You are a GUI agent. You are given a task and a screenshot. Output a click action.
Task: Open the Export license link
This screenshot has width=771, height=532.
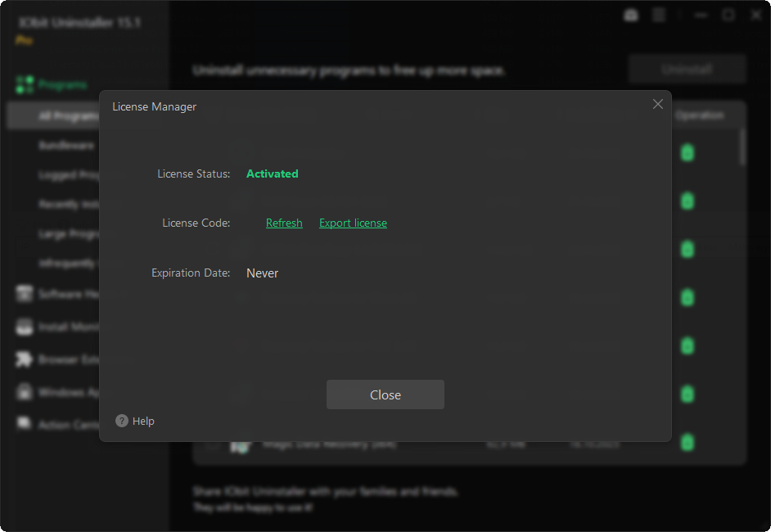(x=353, y=223)
